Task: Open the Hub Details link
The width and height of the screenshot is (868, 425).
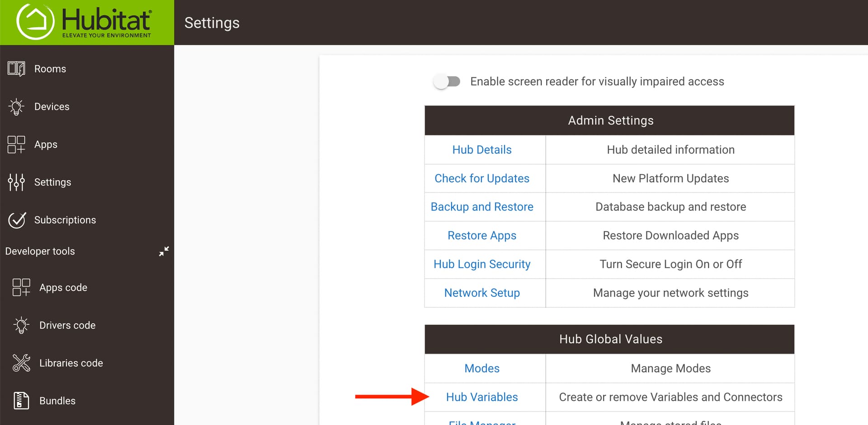Action: 482,150
